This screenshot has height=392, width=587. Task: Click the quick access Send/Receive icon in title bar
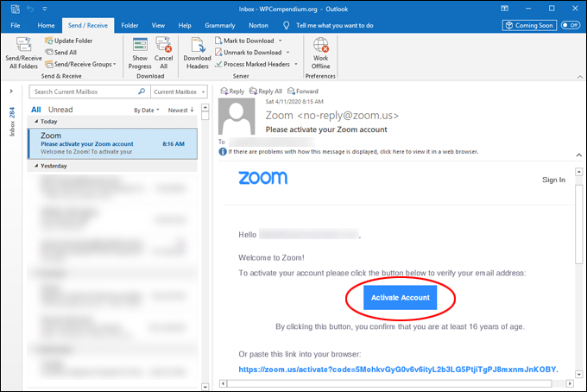pos(16,9)
